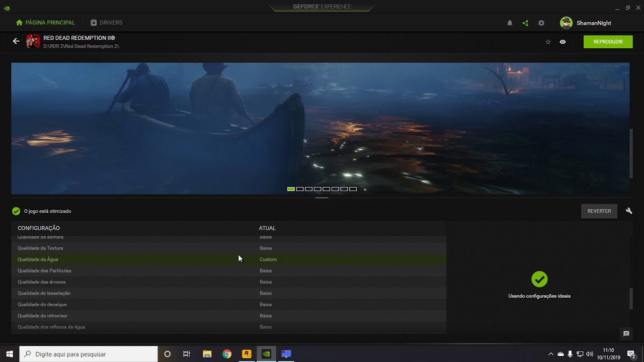Click Qualidade do retrovisor row
The height and width of the screenshot is (362, 644).
pyautogui.click(x=229, y=316)
